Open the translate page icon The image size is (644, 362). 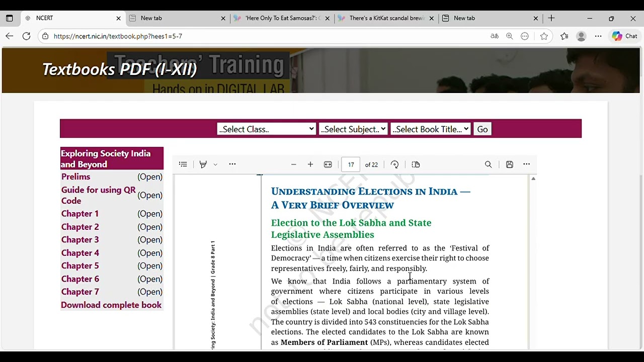pyautogui.click(x=495, y=36)
